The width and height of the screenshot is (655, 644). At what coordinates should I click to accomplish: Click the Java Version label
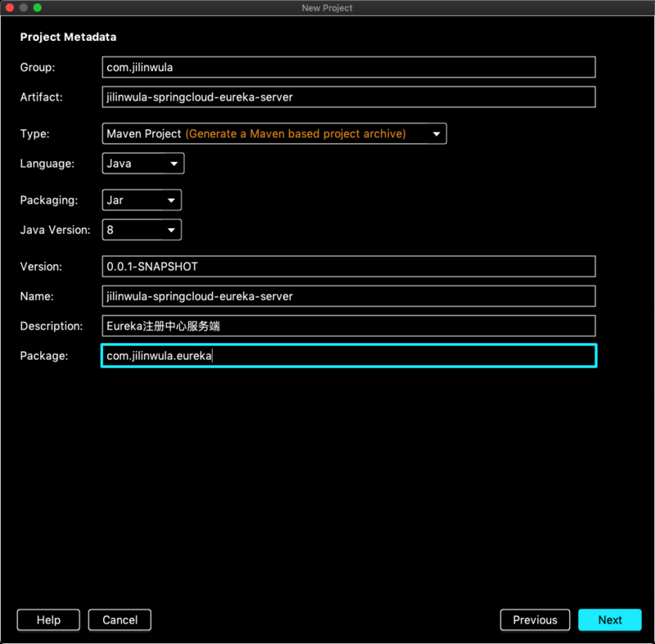[55, 230]
